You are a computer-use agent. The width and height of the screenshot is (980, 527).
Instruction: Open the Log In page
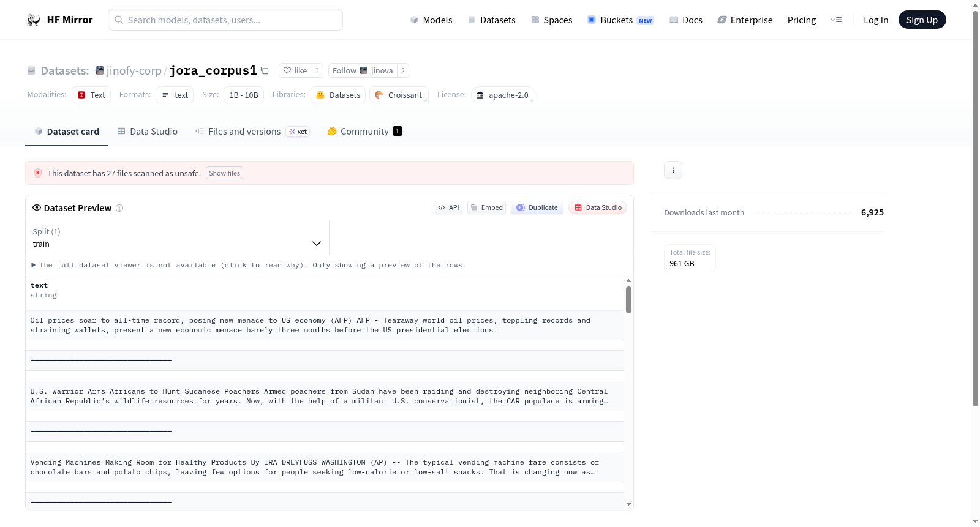tap(876, 20)
